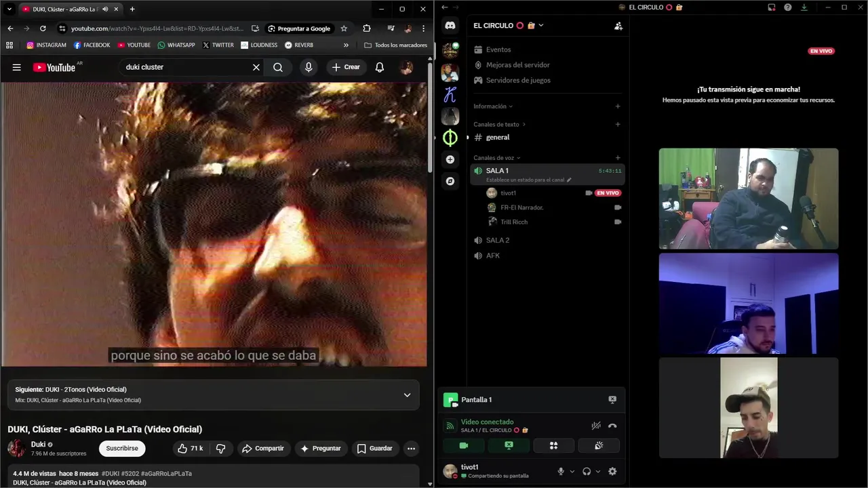Go to the YouTube home logo
This screenshot has height=488, width=868.
pyautogui.click(x=54, y=67)
